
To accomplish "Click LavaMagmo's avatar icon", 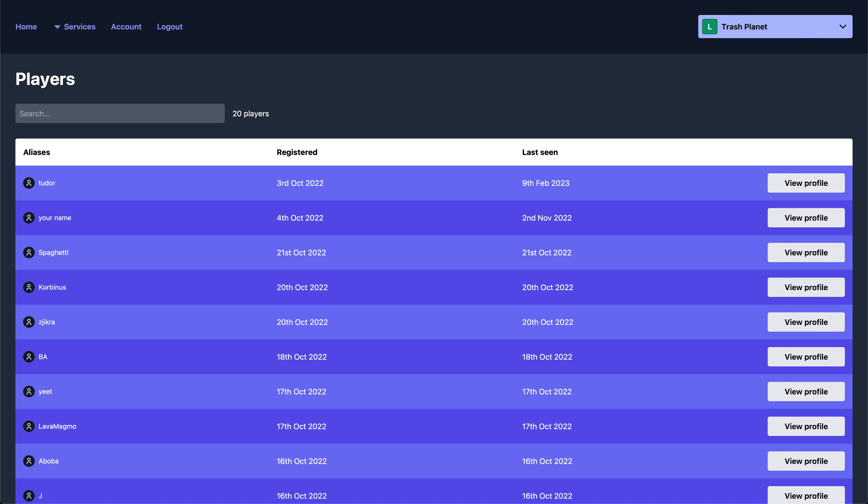I will (x=29, y=426).
